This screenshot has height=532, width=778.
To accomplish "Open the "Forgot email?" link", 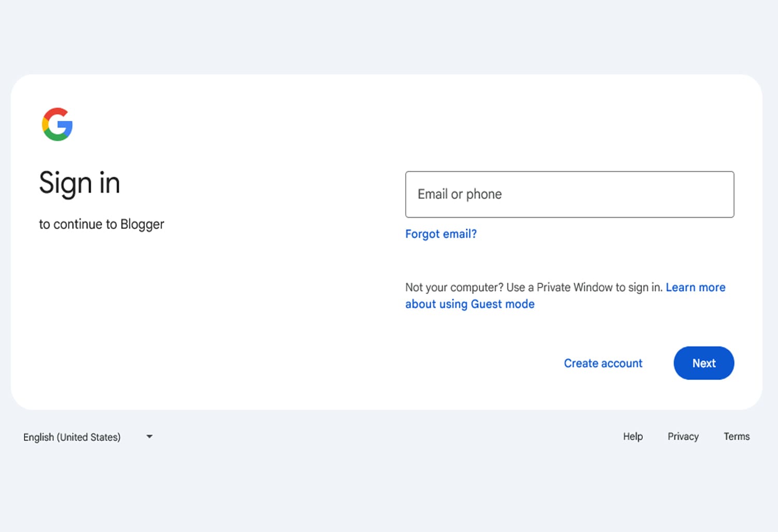I will [x=441, y=234].
